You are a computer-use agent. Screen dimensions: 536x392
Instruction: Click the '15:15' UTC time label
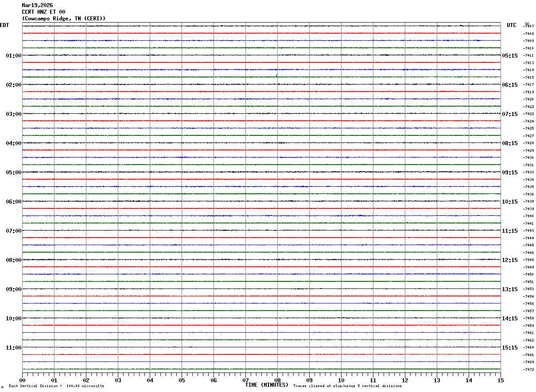pos(510,348)
